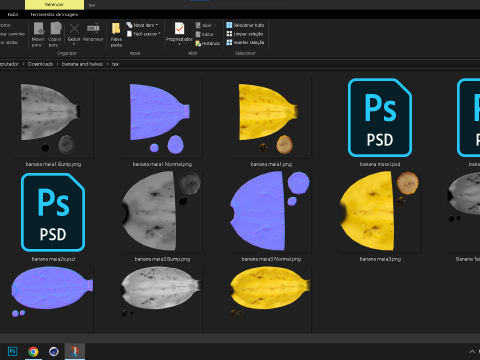
Task: Expand chevron after banana and halves breadcrumb
Action: click(x=107, y=64)
